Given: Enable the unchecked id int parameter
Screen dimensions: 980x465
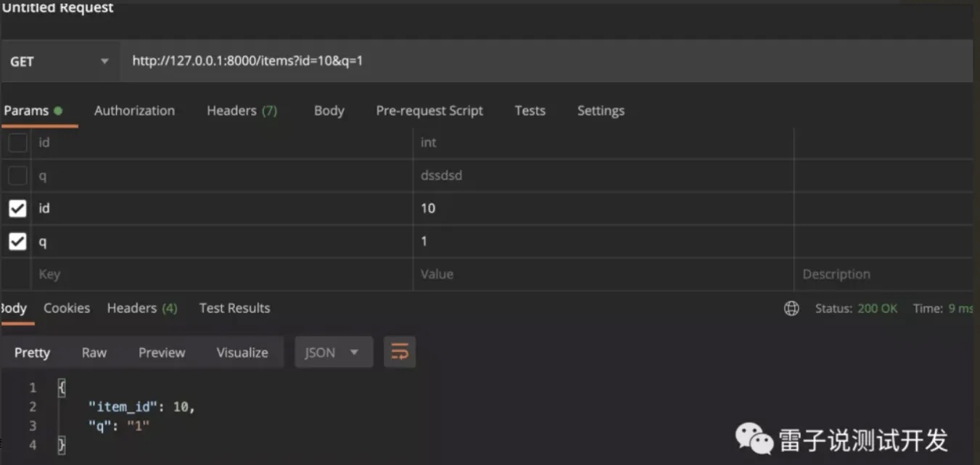Looking at the screenshot, I should click(17, 143).
